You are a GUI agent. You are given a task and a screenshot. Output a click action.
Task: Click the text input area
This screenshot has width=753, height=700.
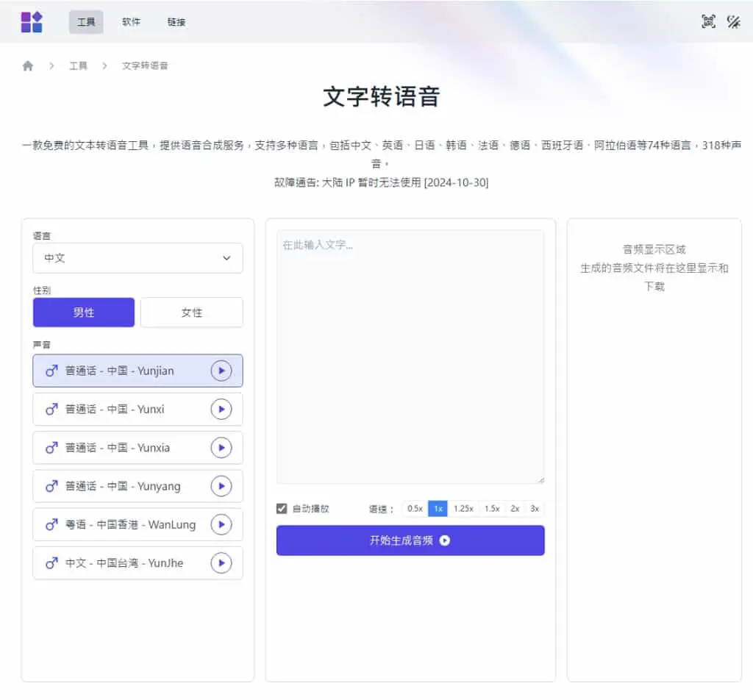pyautogui.click(x=410, y=357)
